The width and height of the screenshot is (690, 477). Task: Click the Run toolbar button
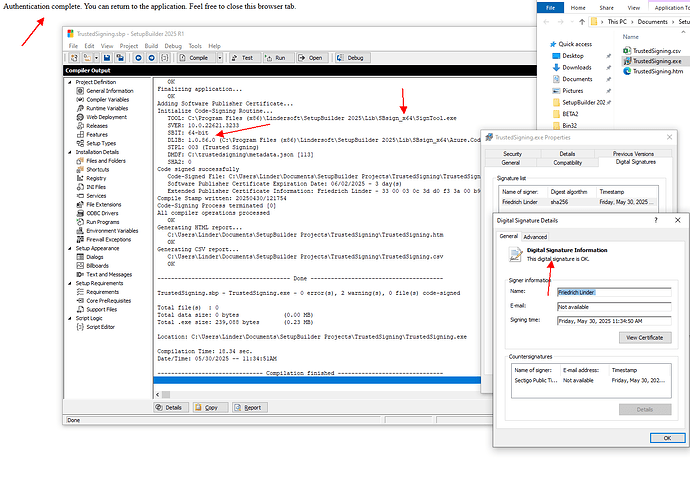pos(277,58)
